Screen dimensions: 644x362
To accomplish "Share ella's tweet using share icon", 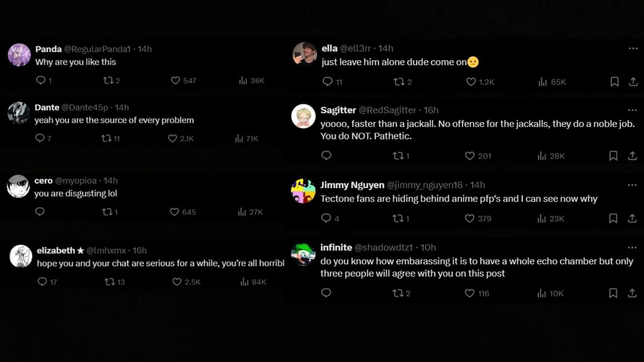I will [x=633, y=82].
